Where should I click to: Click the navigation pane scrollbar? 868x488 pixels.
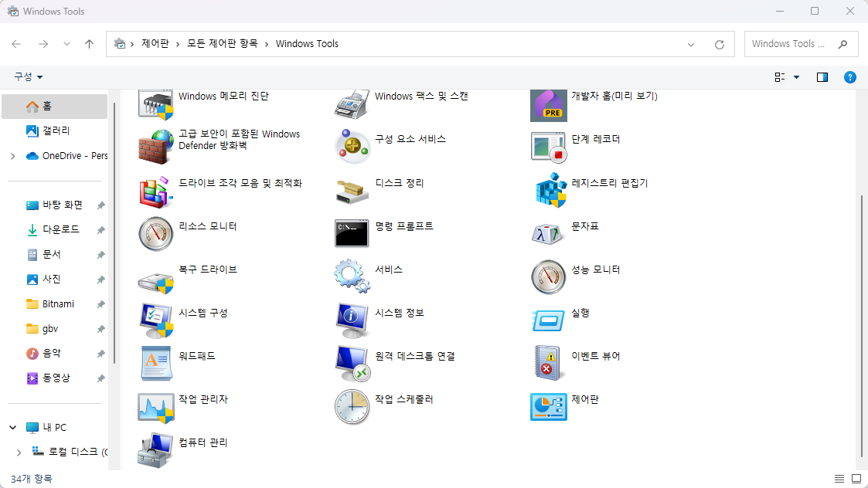pos(114,232)
